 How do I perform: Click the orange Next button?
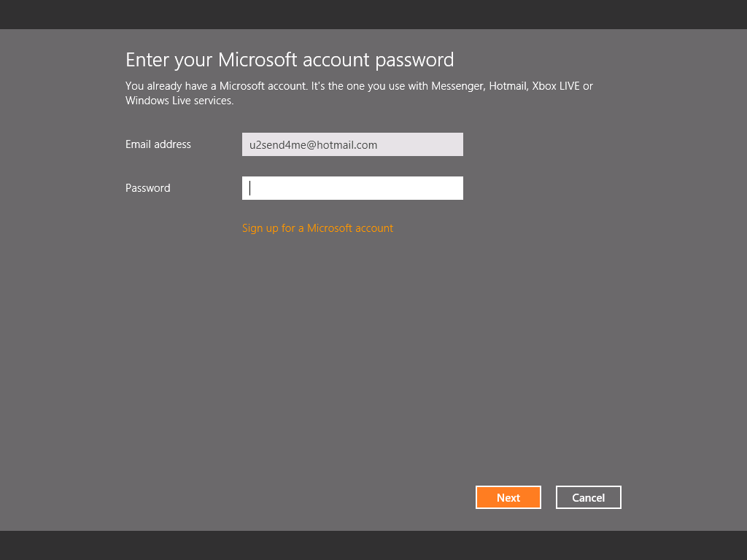(508, 497)
